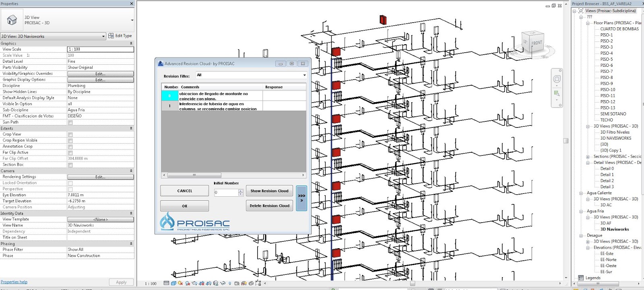
Task: Click the Crop View icon in view bar
Action: pos(202,283)
